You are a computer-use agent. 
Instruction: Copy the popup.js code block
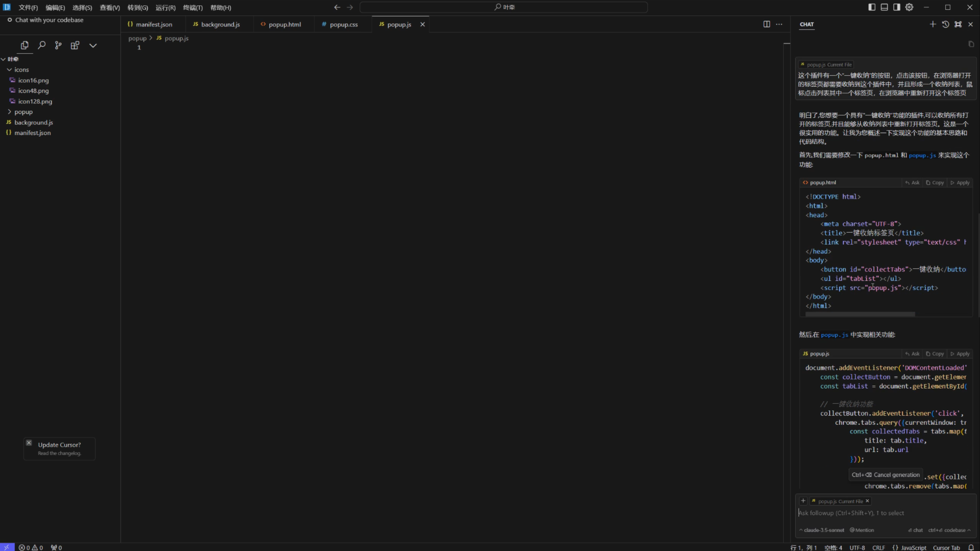coord(935,354)
